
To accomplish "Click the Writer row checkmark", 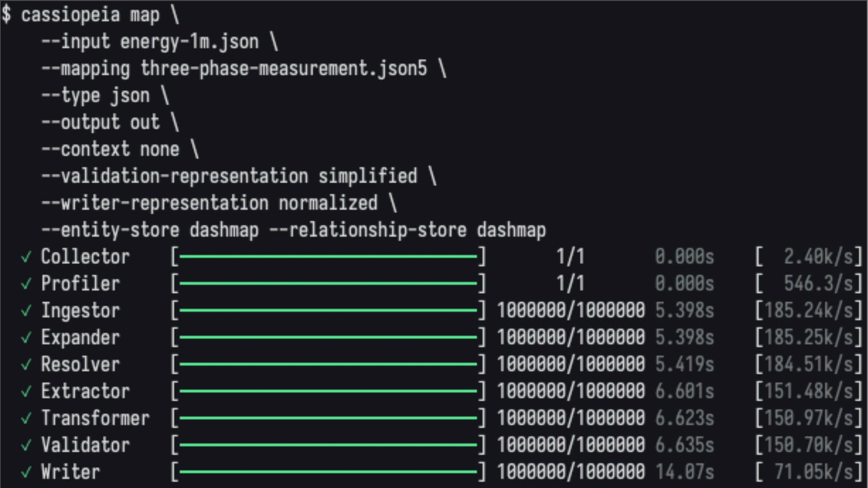I will coord(26,472).
